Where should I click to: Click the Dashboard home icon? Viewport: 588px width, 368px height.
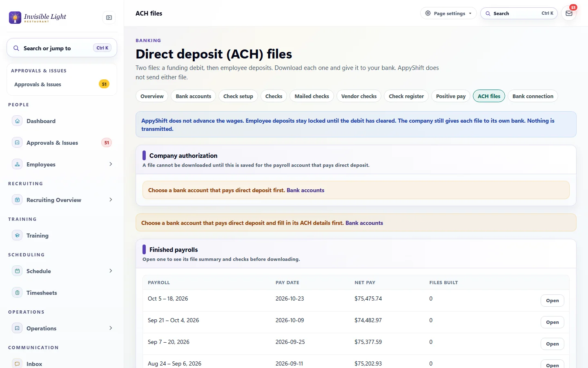click(x=17, y=121)
